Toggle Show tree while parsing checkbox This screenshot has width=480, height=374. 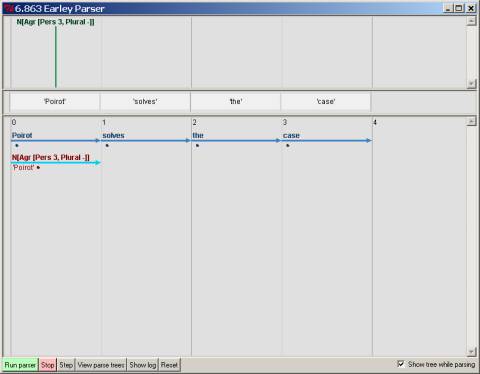pos(401,364)
